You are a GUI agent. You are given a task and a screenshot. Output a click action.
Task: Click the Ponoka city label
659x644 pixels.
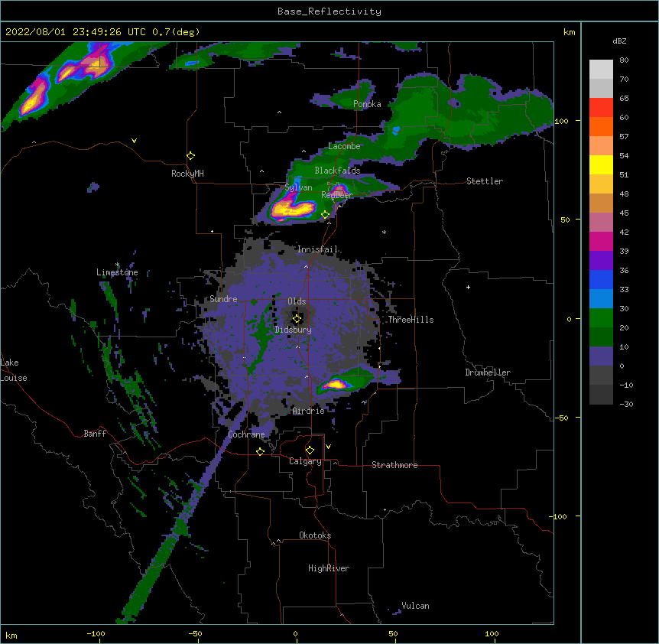point(367,104)
